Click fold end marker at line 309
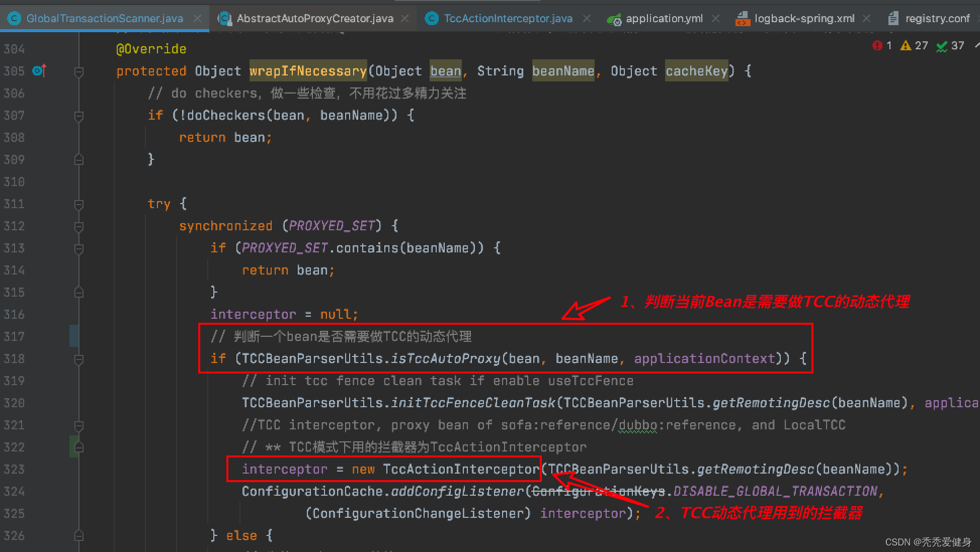The height and width of the screenshot is (552, 980). (79, 160)
